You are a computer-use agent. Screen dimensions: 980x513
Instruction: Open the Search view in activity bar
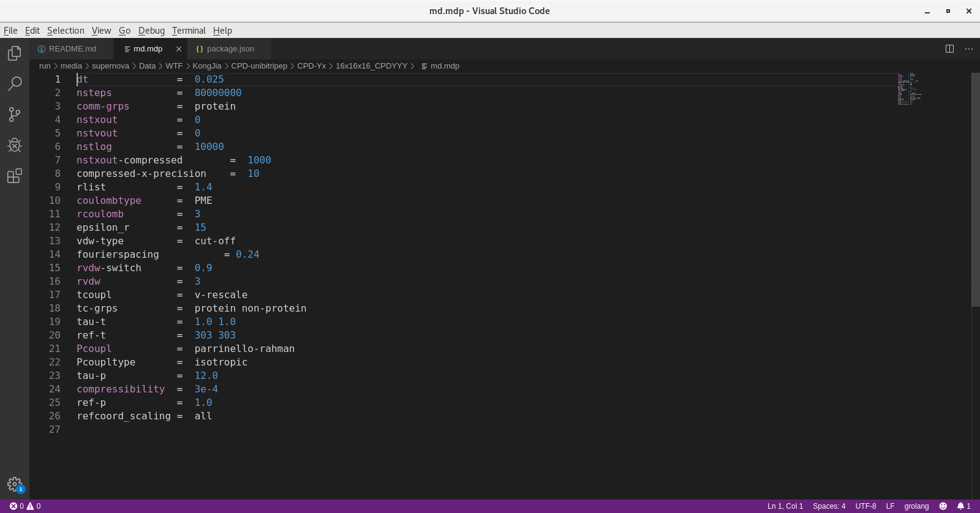[x=15, y=84]
